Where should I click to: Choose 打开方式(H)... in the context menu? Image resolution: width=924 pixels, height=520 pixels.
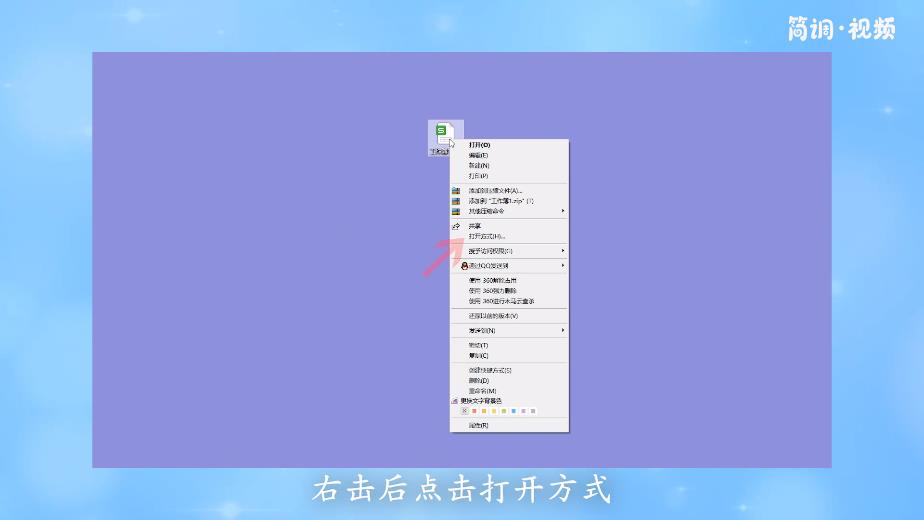pyautogui.click(x=509, y=236)
